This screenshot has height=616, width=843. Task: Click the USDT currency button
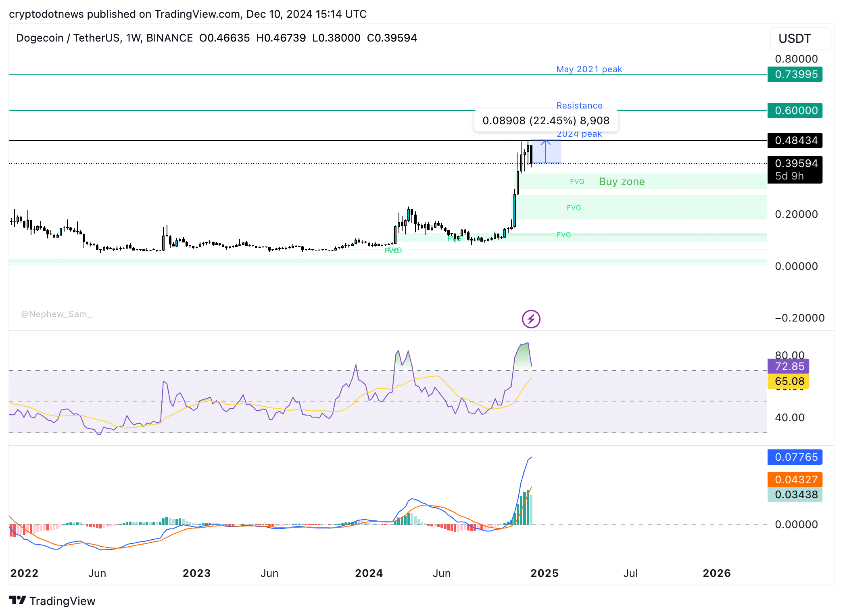point(800,39)
